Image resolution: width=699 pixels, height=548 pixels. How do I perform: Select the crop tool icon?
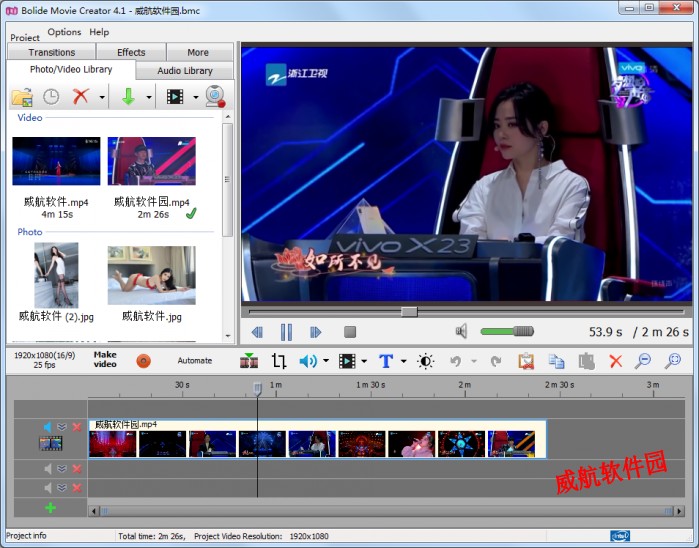279,361
